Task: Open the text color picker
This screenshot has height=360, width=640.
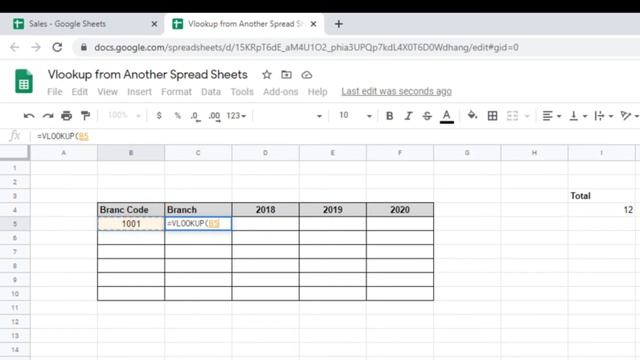Action: pyautogui.click(x=447, y=116)
